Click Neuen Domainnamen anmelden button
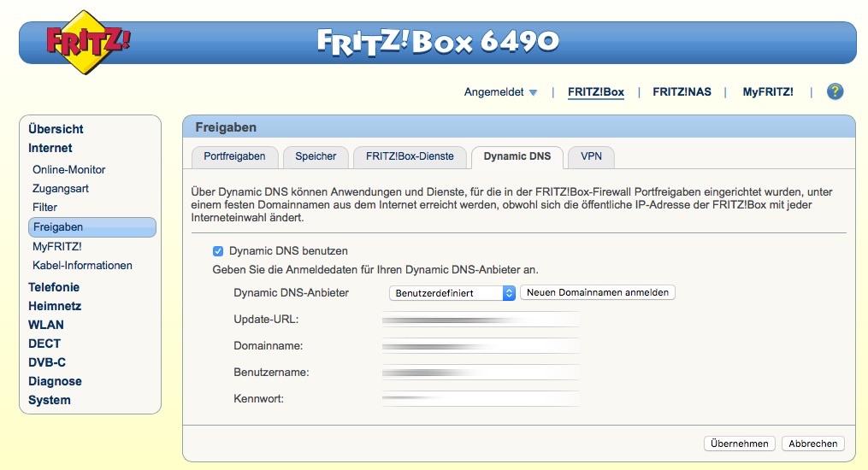The height and width of the screenshot is (470, 868). tap(598, 293)
